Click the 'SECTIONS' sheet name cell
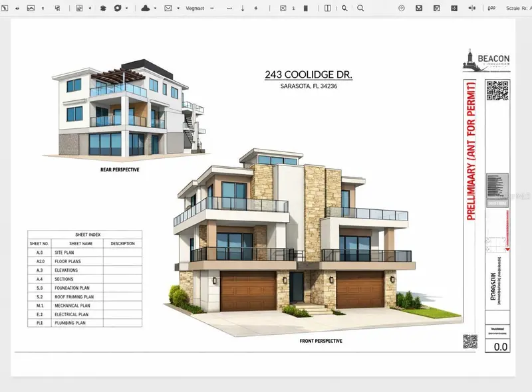 point(77,279)
